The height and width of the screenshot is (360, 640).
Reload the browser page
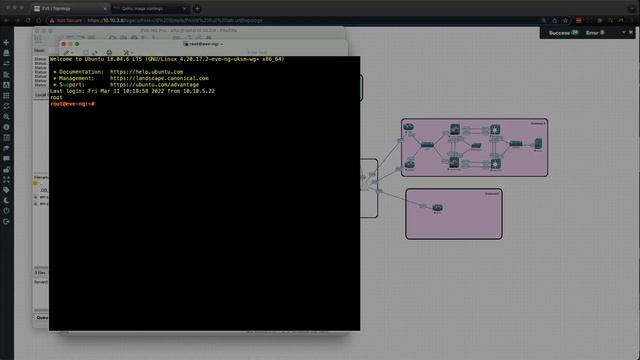point(28,20)
